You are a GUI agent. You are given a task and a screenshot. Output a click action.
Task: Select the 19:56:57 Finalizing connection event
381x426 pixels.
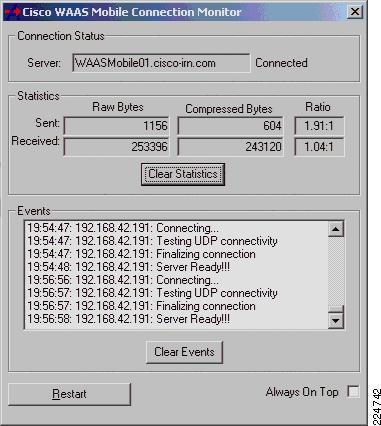[x=176, y=306]
